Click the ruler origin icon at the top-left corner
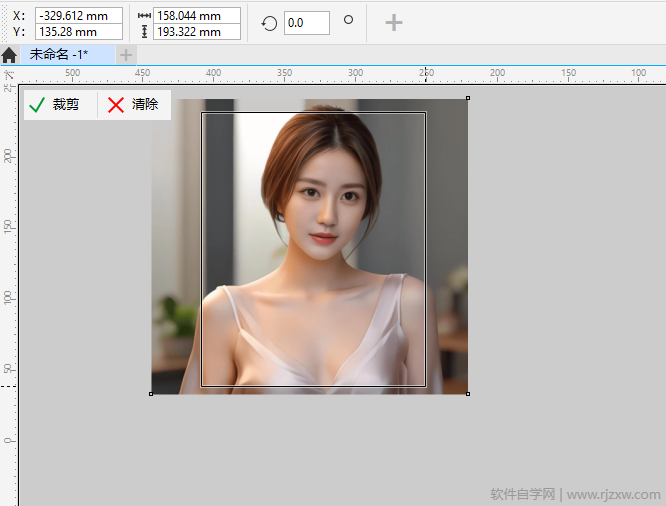The height and width of the screenshot is (506, 666). tap(9, 75)
